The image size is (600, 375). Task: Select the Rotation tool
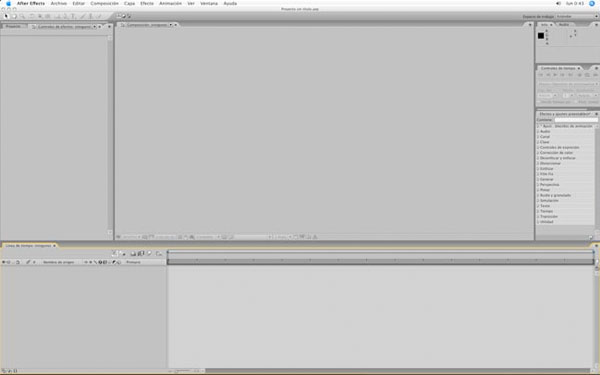(32, 16)
